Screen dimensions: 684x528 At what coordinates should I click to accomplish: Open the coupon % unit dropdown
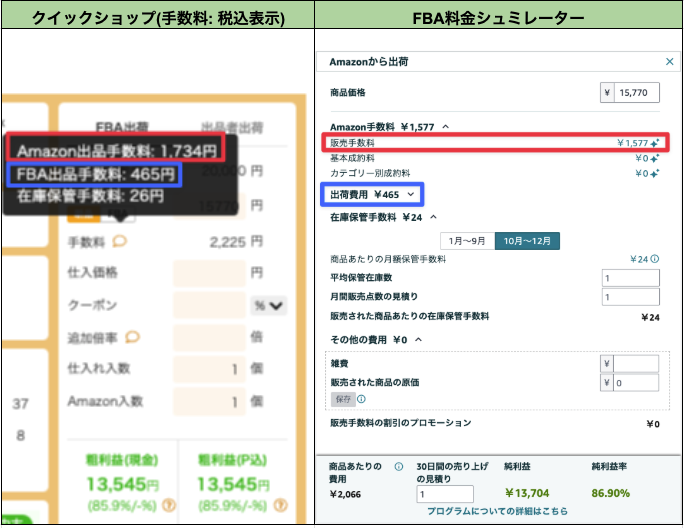[x=268, y=305]
